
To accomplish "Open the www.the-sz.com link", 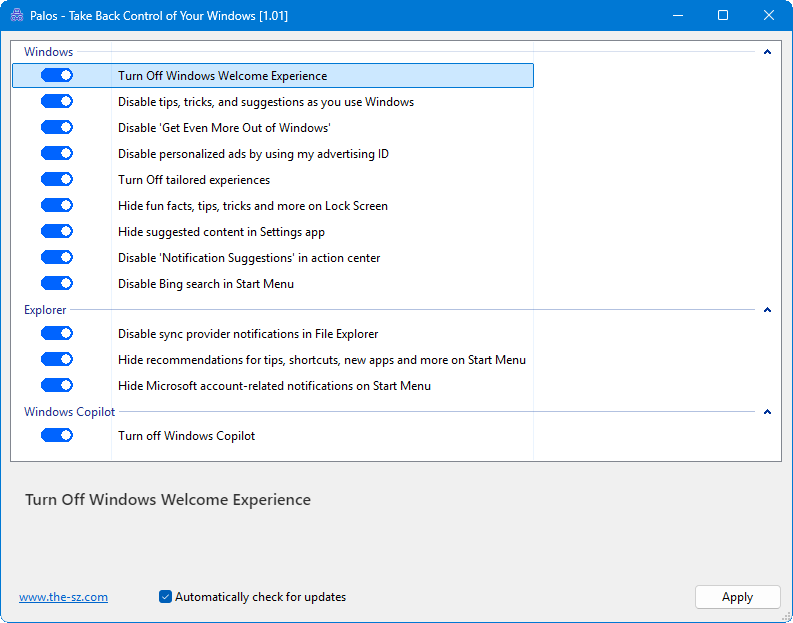I will pos(63,597).
